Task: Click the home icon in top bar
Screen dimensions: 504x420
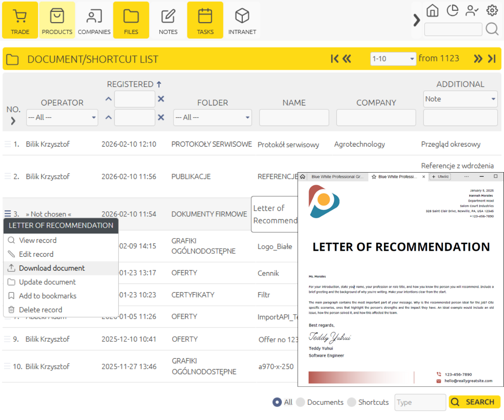Action: coord(432,10)
